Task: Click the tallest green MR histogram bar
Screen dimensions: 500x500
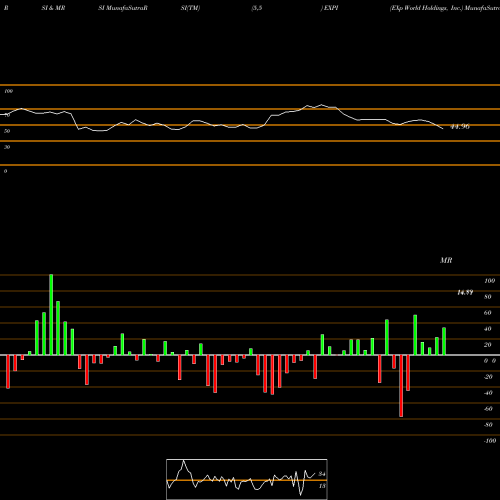Action: [51, 315]
